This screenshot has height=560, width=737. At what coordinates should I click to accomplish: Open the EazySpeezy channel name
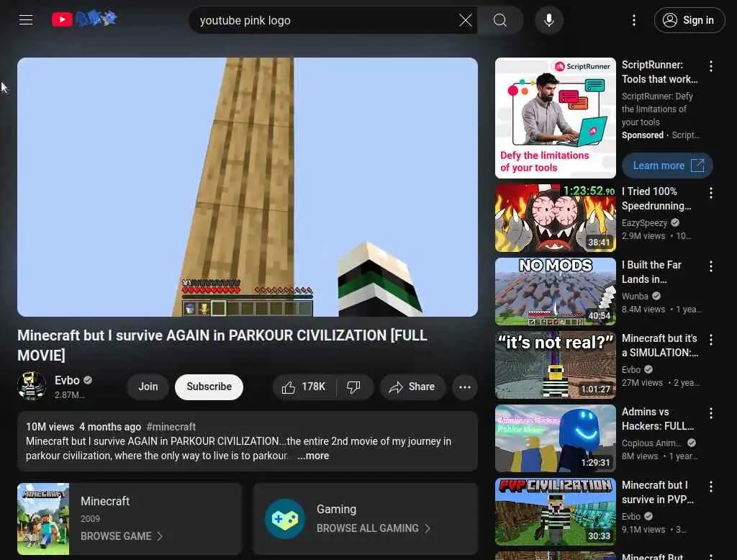pyautogui.click(x=644, y=223)
